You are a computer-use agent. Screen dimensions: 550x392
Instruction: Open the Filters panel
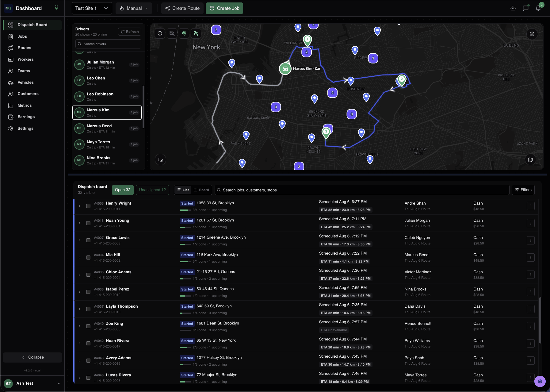[523, 190]
